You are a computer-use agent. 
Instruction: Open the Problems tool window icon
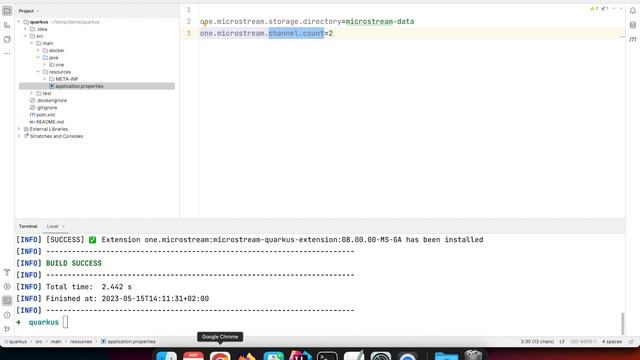pos(7,315)
